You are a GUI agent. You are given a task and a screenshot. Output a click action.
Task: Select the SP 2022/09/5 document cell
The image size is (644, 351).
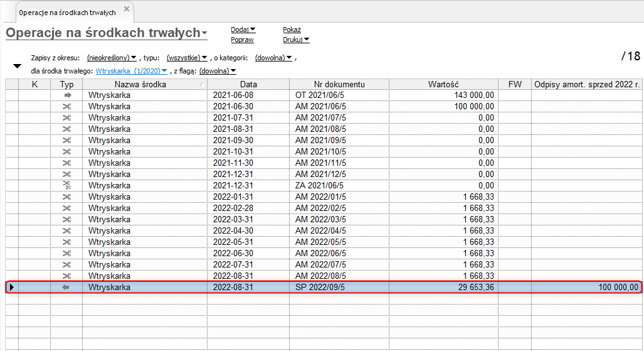[x=339, y=287]
